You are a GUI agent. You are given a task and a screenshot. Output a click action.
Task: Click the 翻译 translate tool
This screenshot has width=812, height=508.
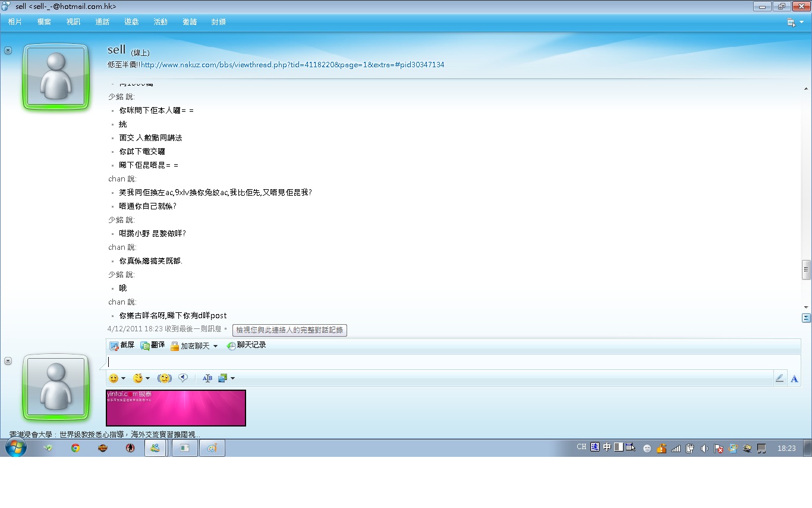(x=152, y=346)
